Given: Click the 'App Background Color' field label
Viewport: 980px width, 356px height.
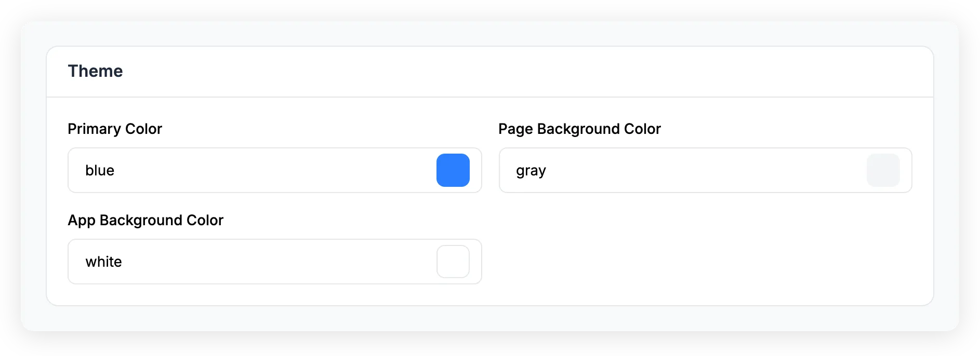Looking at the screenshot, I should (145, 220).
